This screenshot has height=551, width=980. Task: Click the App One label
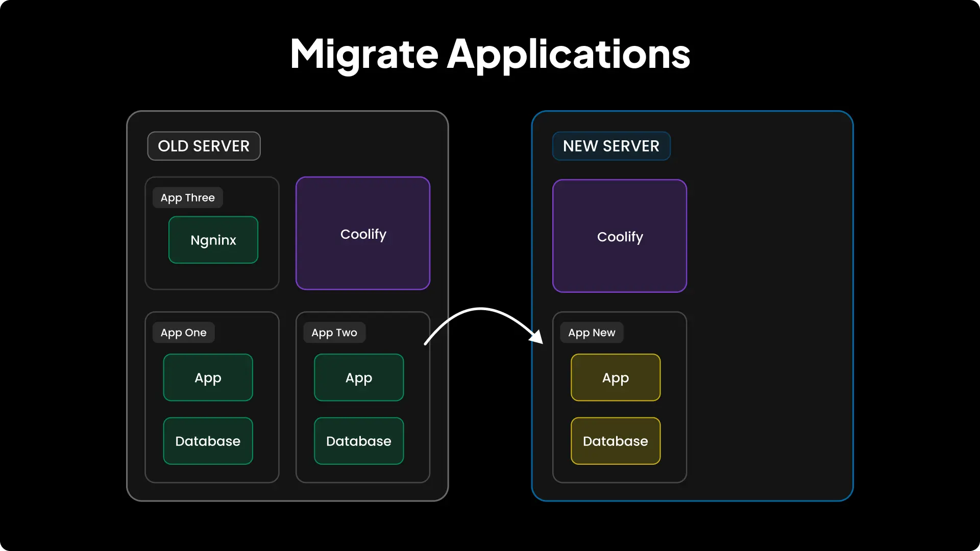pyautogui.click(x=183, y=332)
